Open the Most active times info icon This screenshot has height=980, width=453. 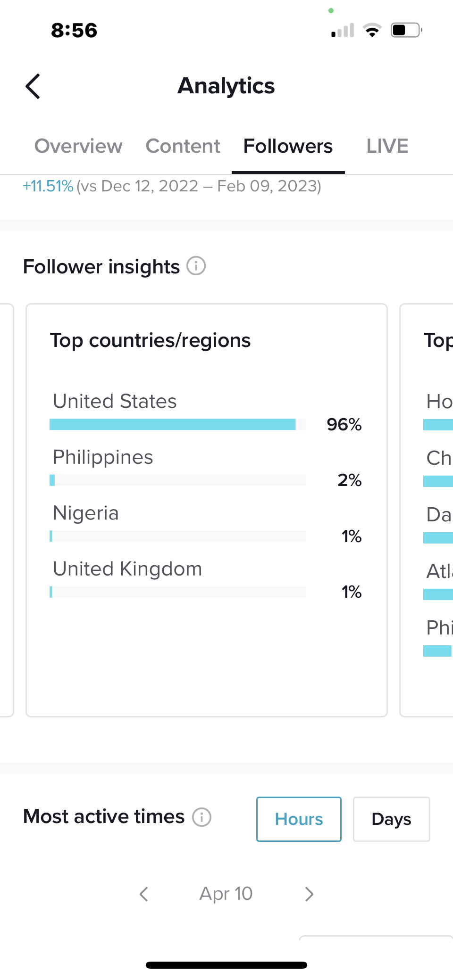pos(201,817)
